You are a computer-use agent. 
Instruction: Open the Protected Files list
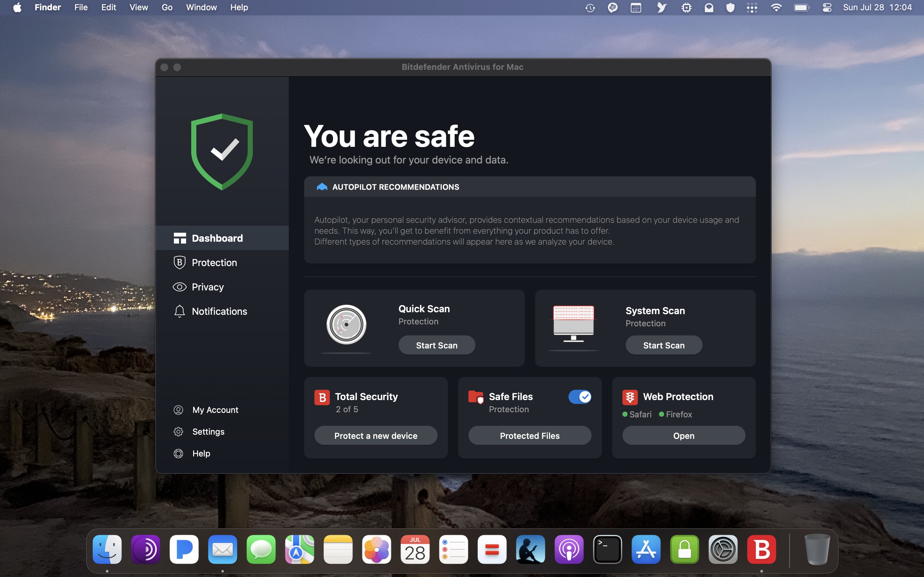coord(530,436)
